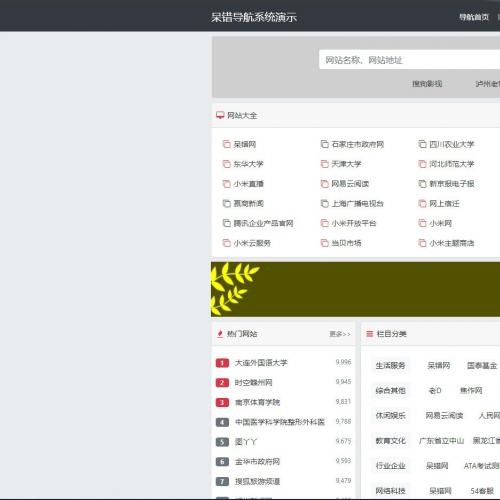Click the icon before 小米直播
The width and height of the screenshot is (500, 500).
(226, 184)
